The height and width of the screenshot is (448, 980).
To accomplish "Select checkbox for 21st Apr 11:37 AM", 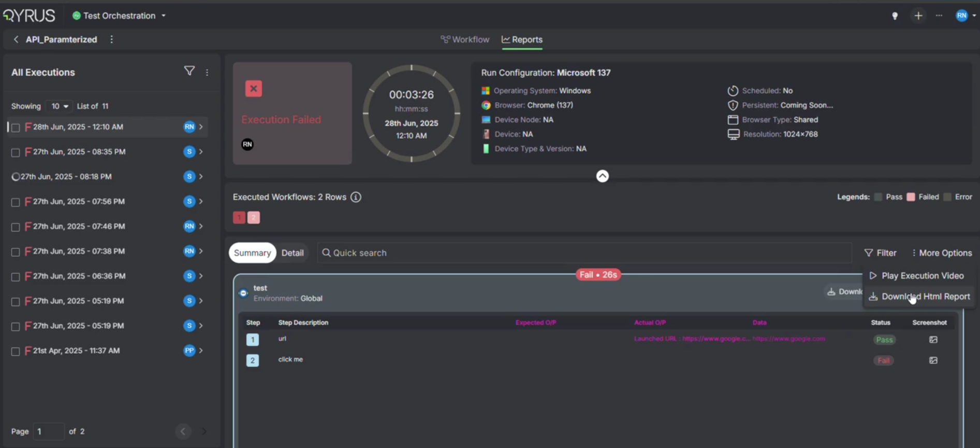I will pos(16,351).
